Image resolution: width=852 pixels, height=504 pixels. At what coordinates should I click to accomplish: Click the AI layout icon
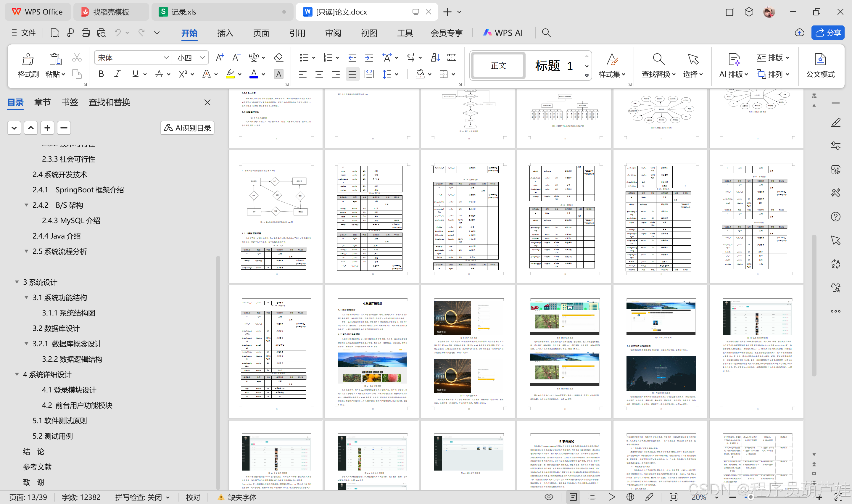[x=734, y=60]
